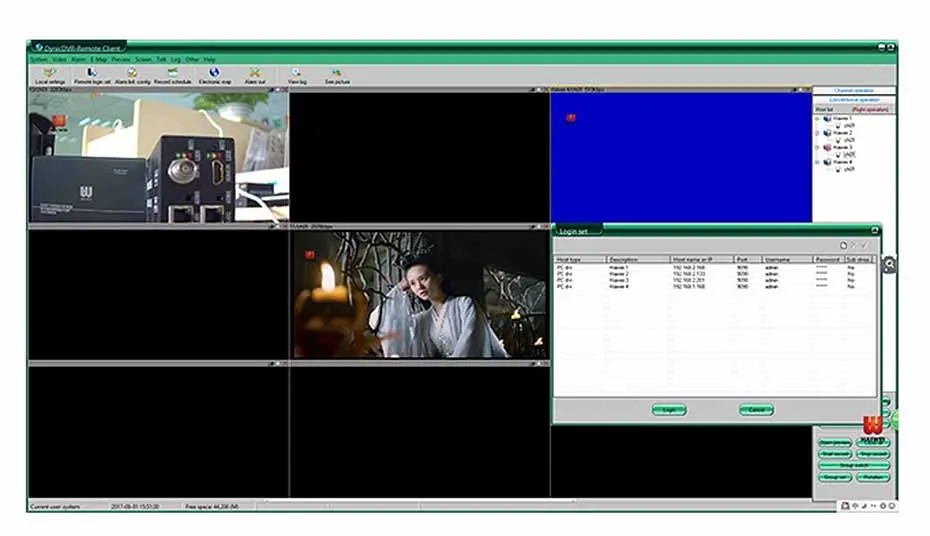This screenshot has height=536, width=930.
Task: Click the Free space status bar entry
Action: [212, 506]
